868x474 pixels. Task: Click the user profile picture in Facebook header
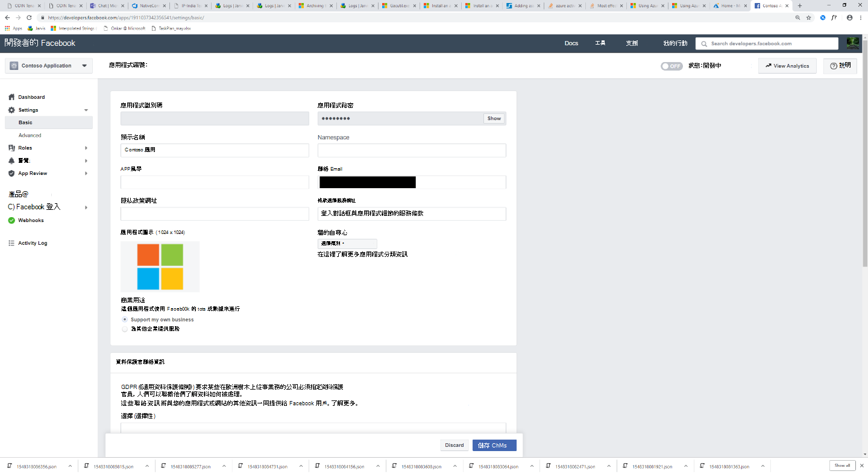click(853, 43)
